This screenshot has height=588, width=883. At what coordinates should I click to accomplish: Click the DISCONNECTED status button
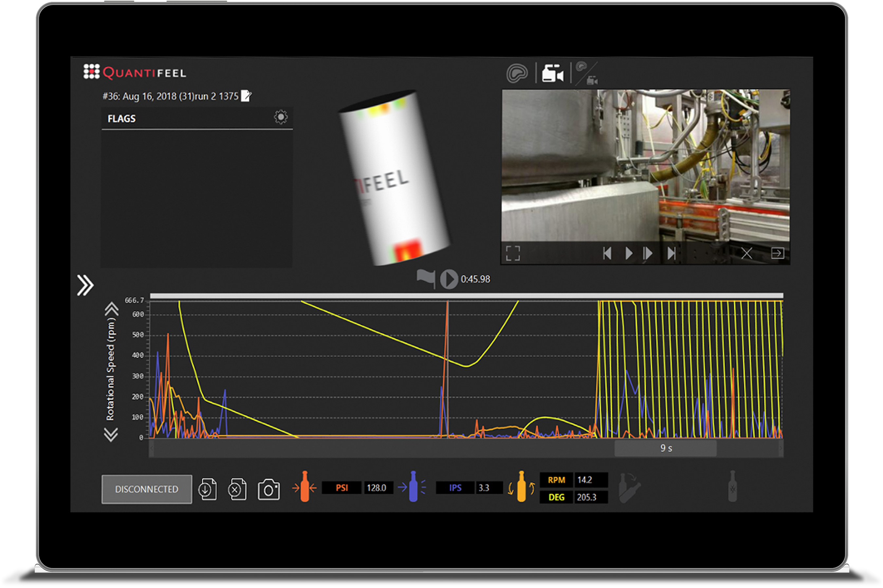(146, 490)
